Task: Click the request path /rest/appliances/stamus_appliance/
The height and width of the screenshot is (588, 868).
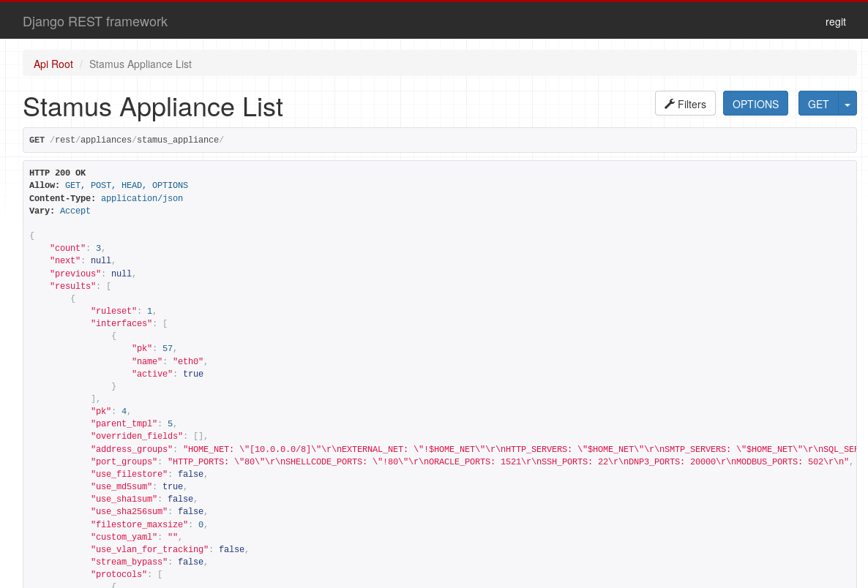Action: pyautogui.click(x=137, y=140)
